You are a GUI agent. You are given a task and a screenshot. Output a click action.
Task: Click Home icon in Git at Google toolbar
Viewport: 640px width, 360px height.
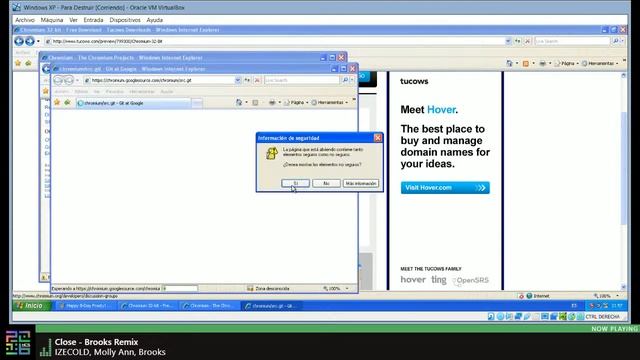tap(239, 102)
